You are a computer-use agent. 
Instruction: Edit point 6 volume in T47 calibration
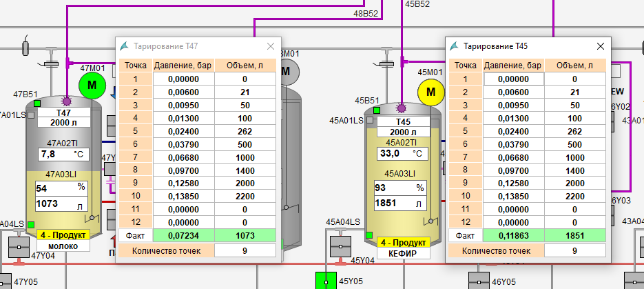coord(245,145)
